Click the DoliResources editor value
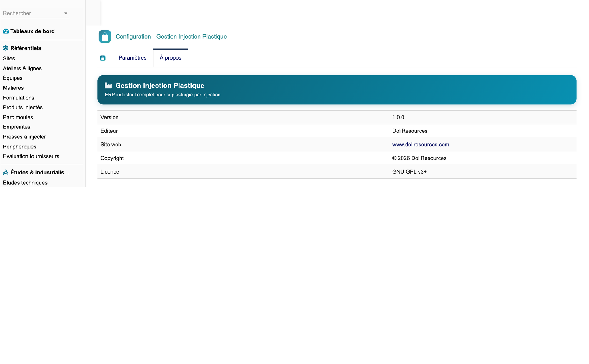Image resolution: width=589 pixels, height=364 pixels. point(410,131)
